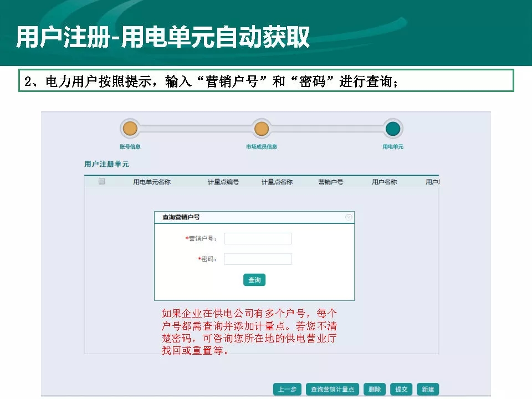Click the 市场成员信息 step circle
The width and height of the screenshot is (532, 399).
click(x=262, y=129)
